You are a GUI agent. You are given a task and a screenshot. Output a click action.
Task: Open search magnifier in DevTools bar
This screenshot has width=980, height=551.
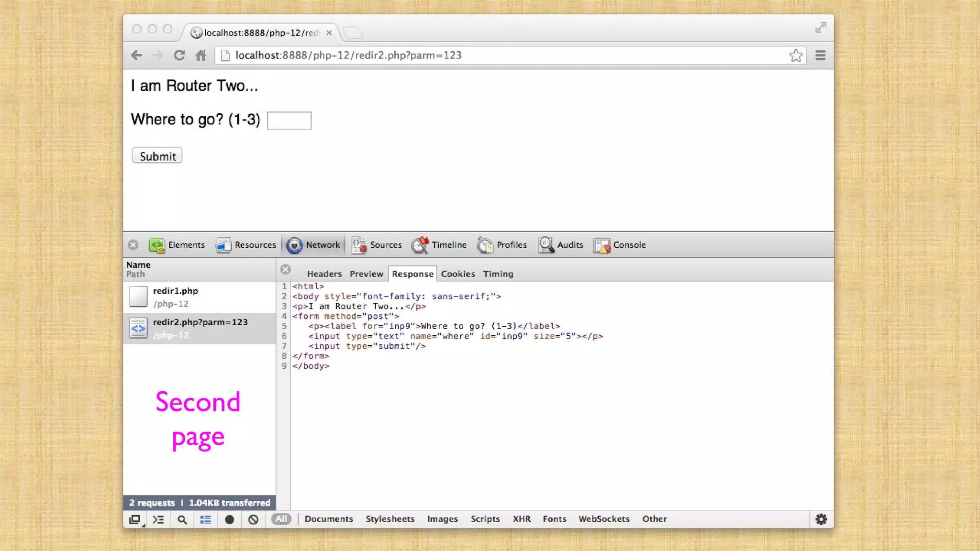182,519
